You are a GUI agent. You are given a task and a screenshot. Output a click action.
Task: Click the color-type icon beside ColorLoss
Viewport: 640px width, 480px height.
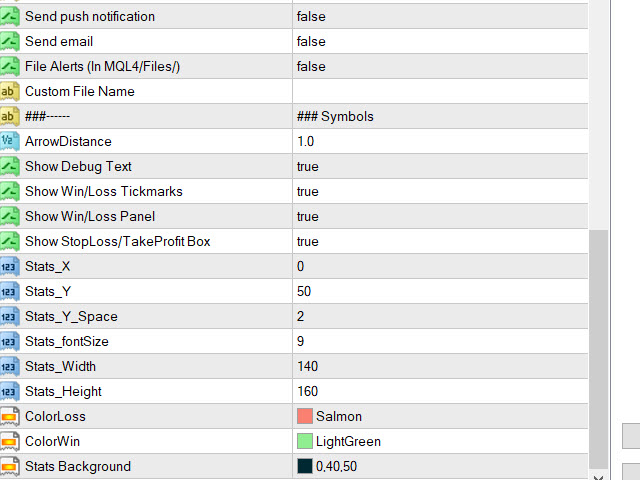click(x=9, y=416)
